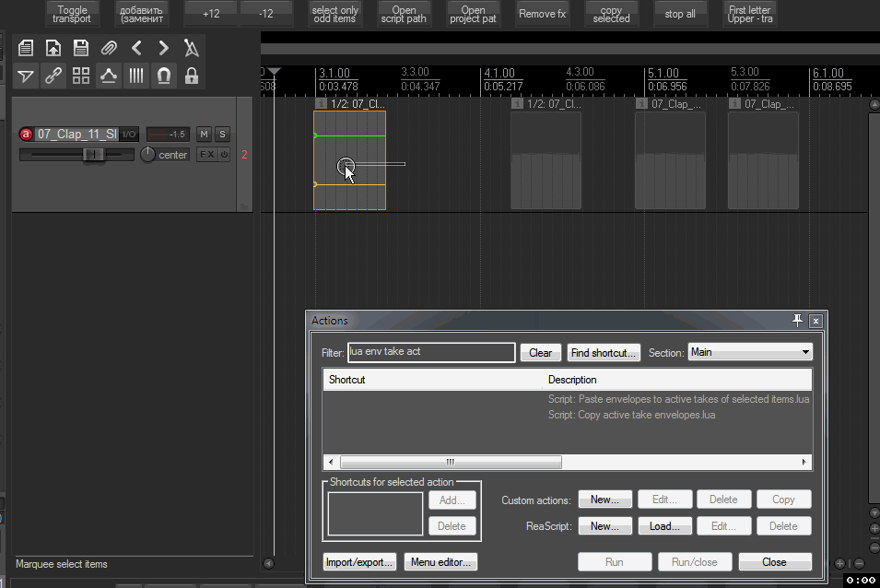Toggle snap magnet icon

(x=164, y=76)
